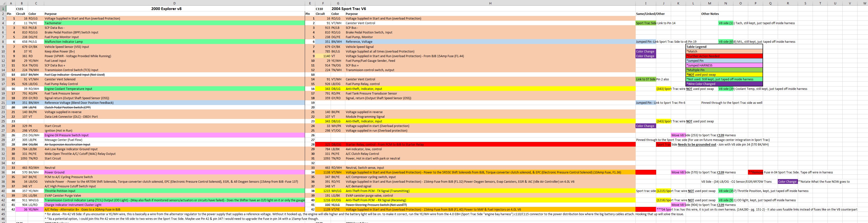Click the 'VT/YE' color cell
Image resolution: width=868 pixels, height=223 pixels.
point(338,210)
